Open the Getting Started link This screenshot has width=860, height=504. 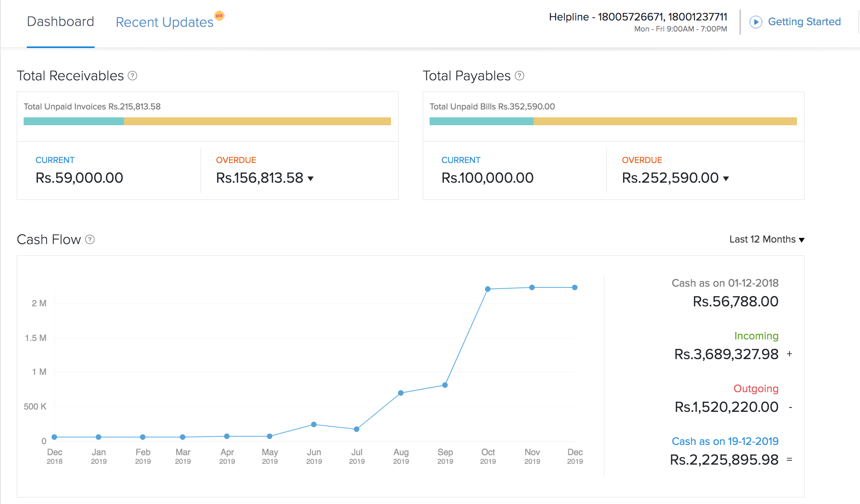tap(804, 22)
